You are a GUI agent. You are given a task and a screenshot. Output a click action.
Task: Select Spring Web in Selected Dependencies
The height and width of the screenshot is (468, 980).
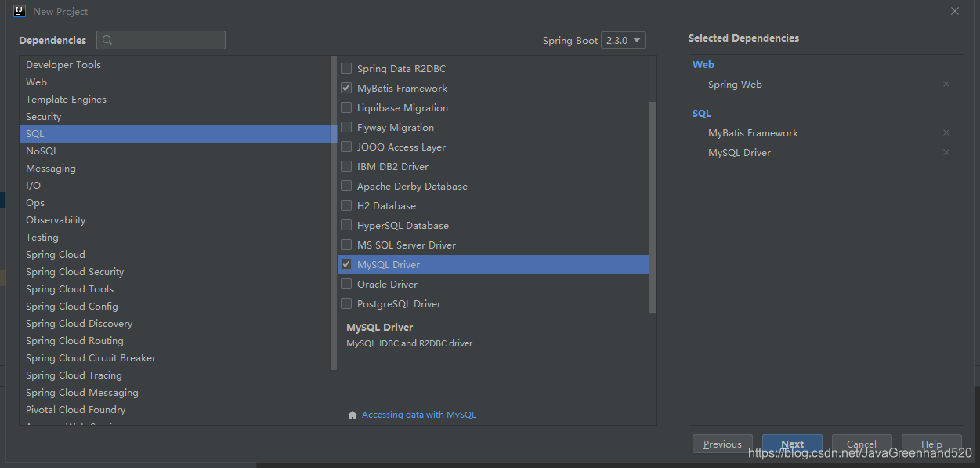coord(735,84)
